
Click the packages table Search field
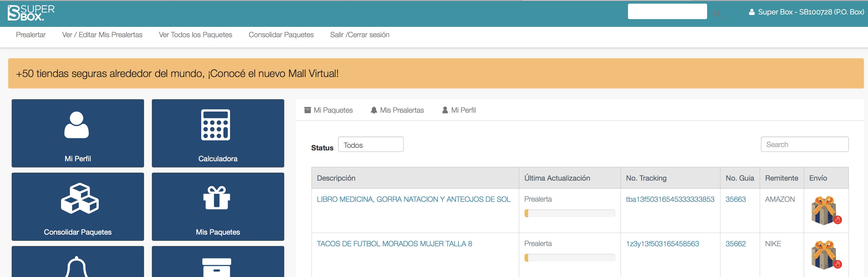pos(805,144)
